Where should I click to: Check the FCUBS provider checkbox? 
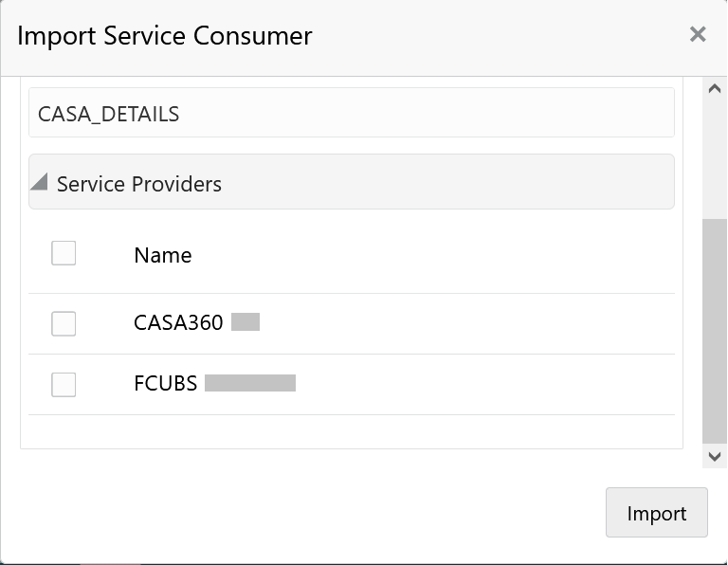[64, 384]
